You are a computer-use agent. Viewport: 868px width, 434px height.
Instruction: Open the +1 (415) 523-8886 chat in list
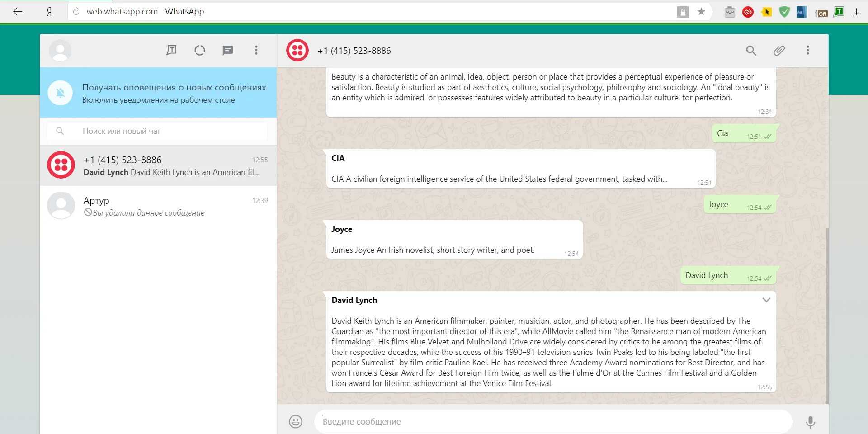(158, 165)
